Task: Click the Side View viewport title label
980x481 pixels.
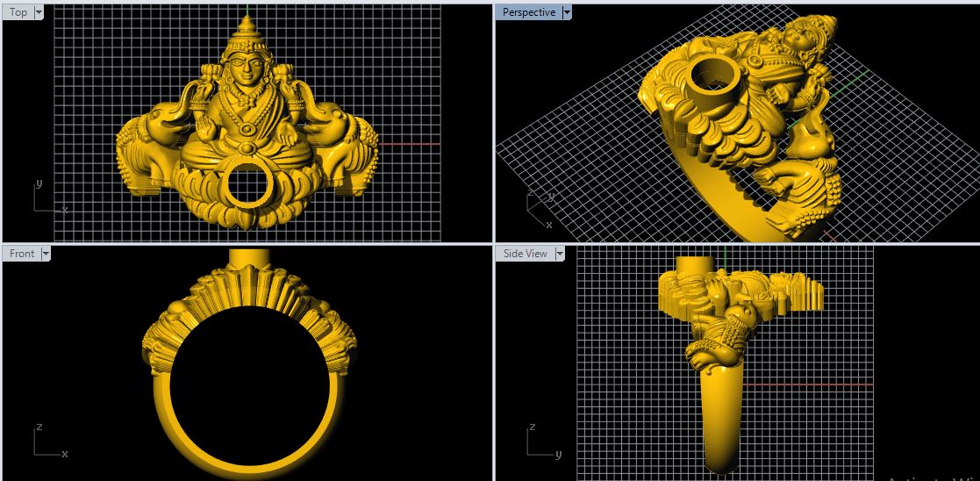Action: (525, 254)
